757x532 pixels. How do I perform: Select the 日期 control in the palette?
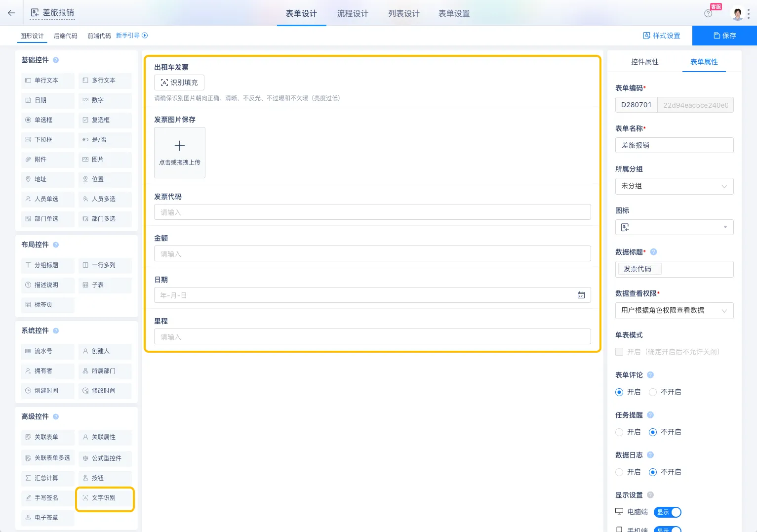[48, 100]
